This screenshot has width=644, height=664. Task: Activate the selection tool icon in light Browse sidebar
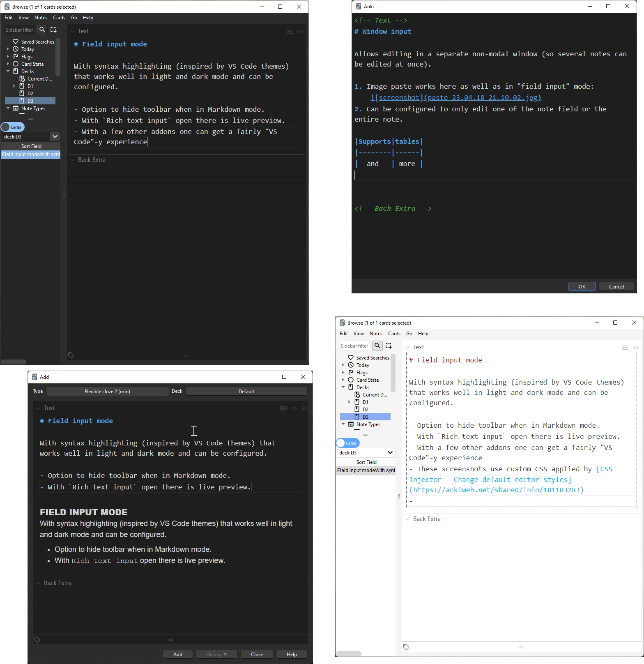point(389,346)
